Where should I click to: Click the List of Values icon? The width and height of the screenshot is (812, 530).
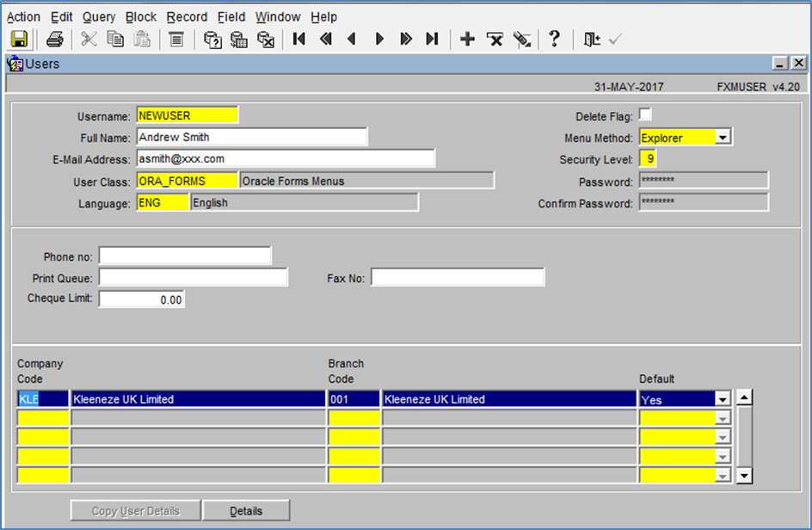pos(176,40)
